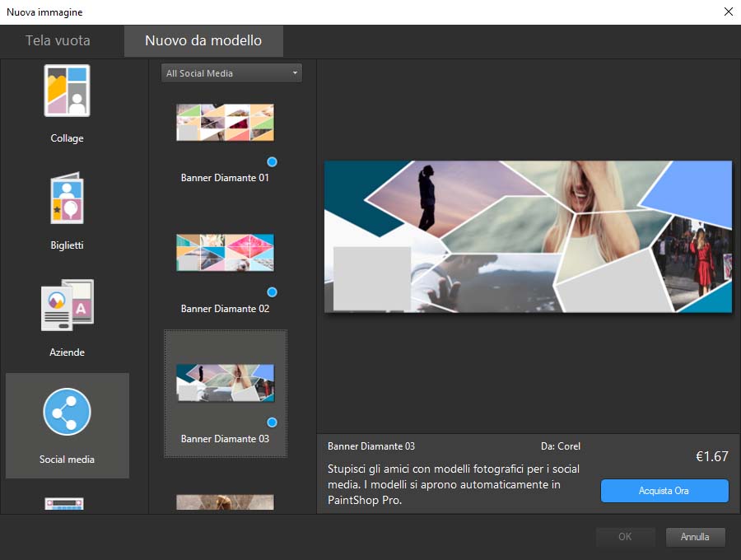Pick the Banner Diamante 02 thumbnail
Viewport: 741px width, 560px height.
[225, 253]
